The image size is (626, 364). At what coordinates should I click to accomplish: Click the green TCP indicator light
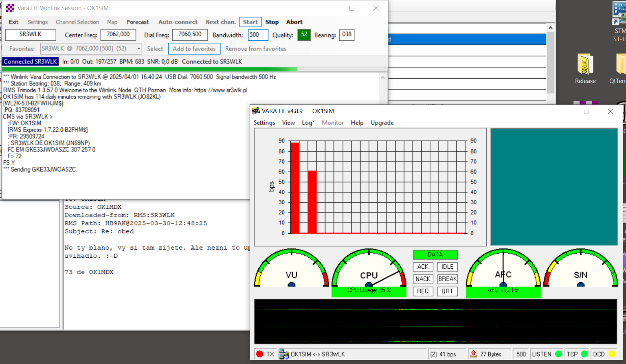click(x=584, y=354)
